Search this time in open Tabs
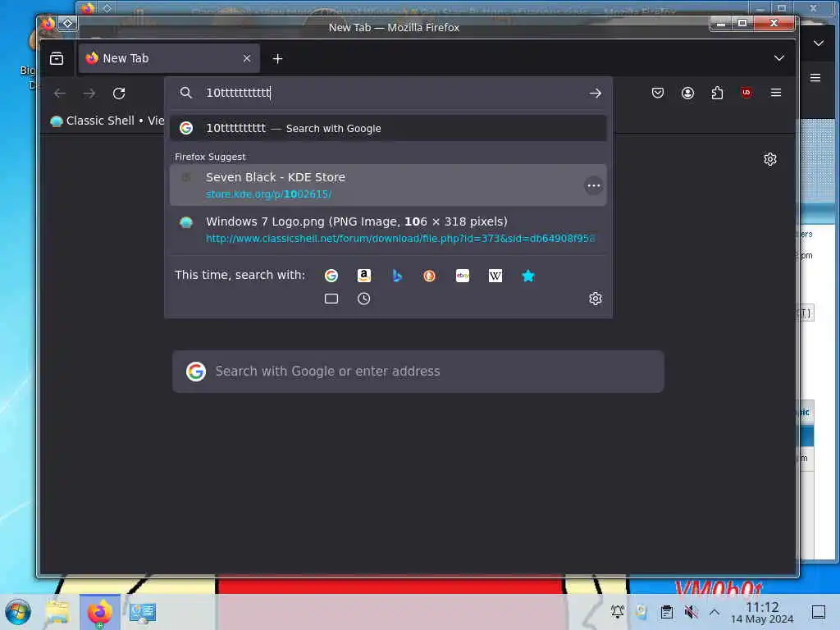 click(x=331, y=299)
